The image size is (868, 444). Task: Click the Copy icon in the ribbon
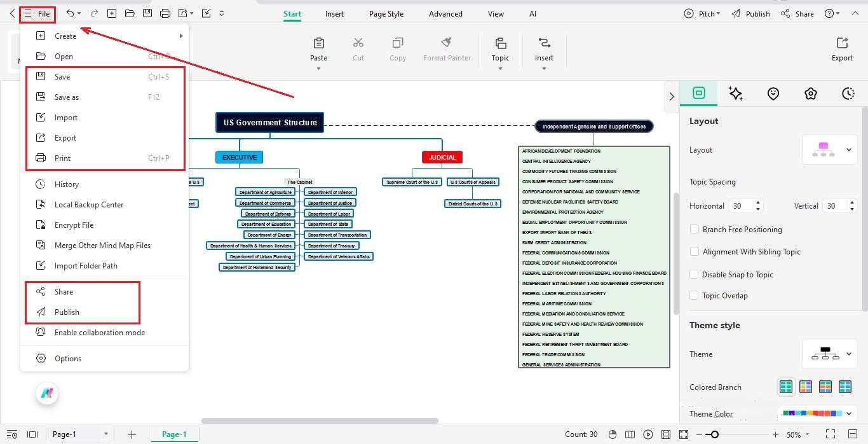(398, 43)
